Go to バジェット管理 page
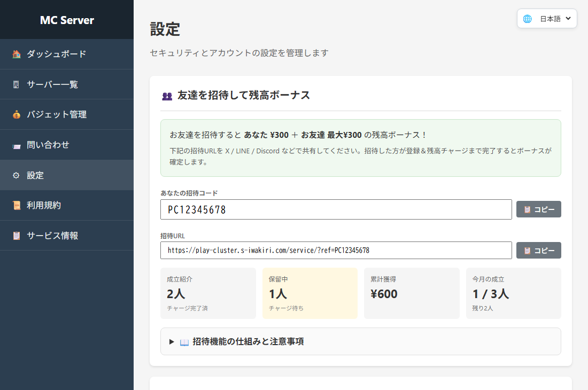The height and width of the screenshot is (390, 588). coord(67,115)
